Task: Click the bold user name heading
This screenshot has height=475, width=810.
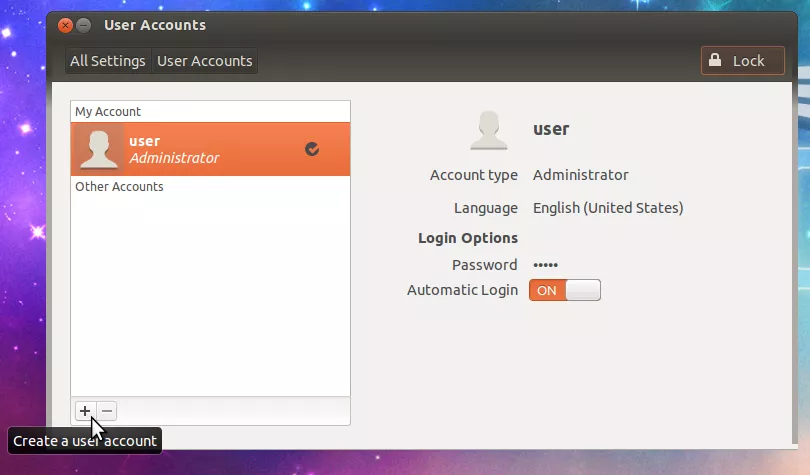Action: click(x=551, y=129)
